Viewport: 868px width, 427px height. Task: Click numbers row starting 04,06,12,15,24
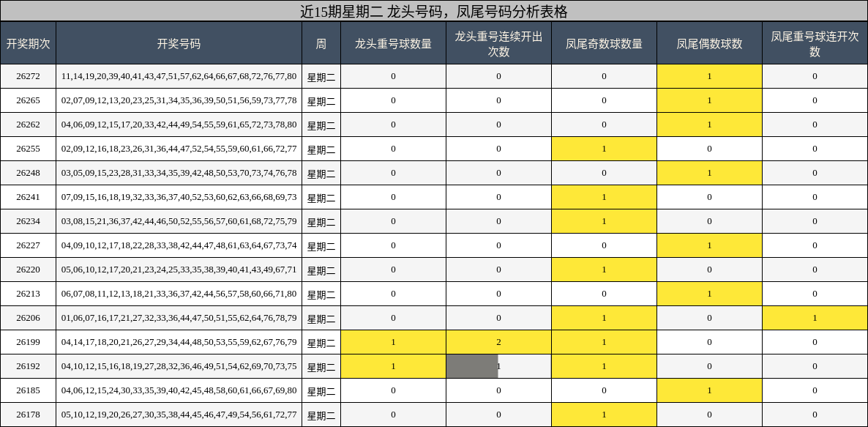(x=179, y=390)
